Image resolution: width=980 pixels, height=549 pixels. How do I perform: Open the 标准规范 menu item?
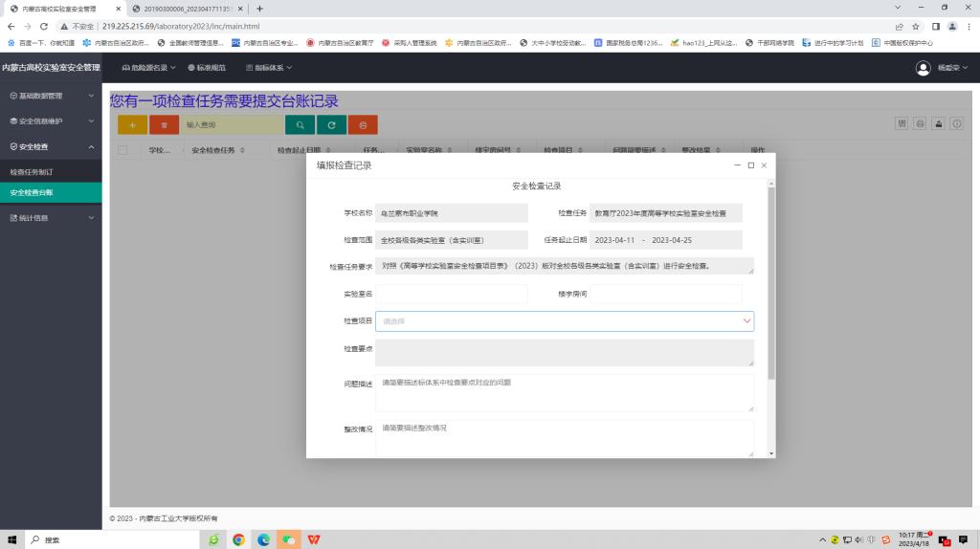pos(207,68)
